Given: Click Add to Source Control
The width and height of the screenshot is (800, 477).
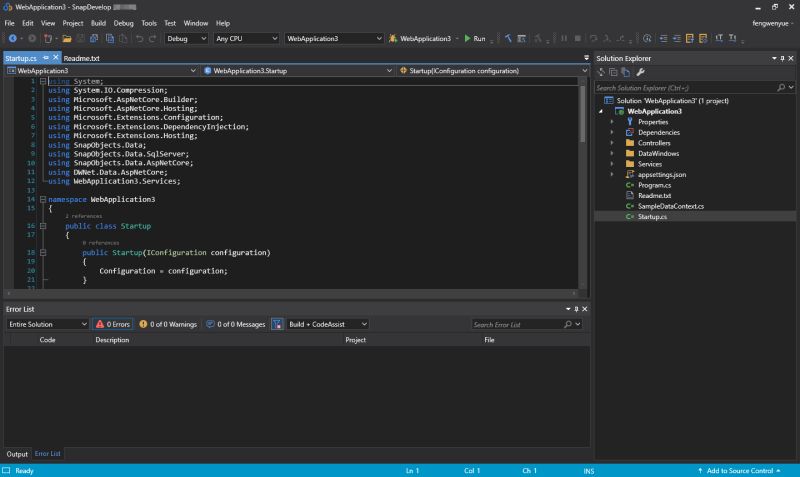Looking at the screenshot, I should point(739,471).
